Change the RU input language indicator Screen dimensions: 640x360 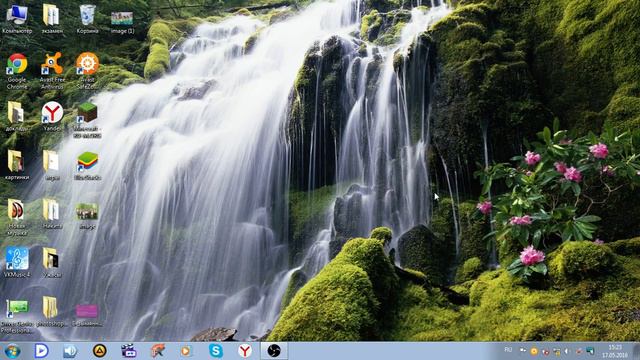(508, 350)
